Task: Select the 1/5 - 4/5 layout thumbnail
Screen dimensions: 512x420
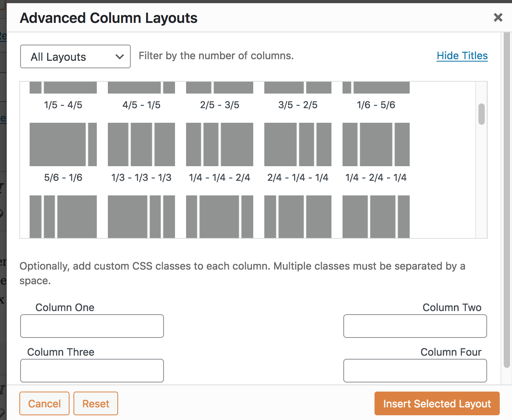Action: [x=63, y=87]
